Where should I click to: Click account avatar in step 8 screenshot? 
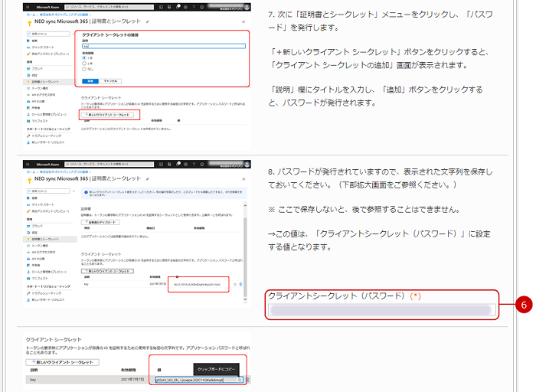pos(247,165)
